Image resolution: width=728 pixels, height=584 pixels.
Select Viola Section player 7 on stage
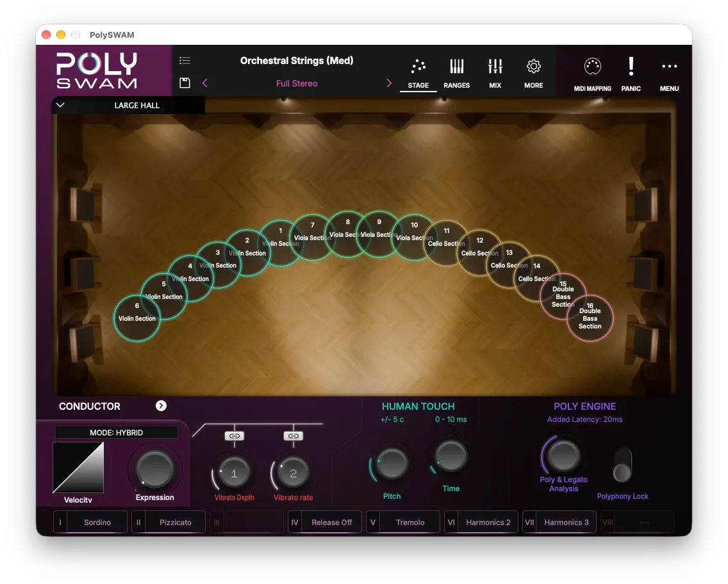coord(313,237)
